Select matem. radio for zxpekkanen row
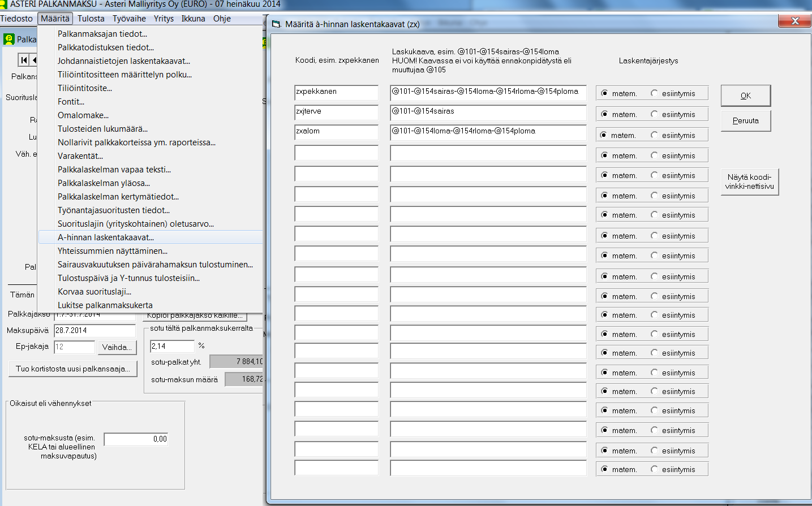812x506 pixels. [604, 93]
